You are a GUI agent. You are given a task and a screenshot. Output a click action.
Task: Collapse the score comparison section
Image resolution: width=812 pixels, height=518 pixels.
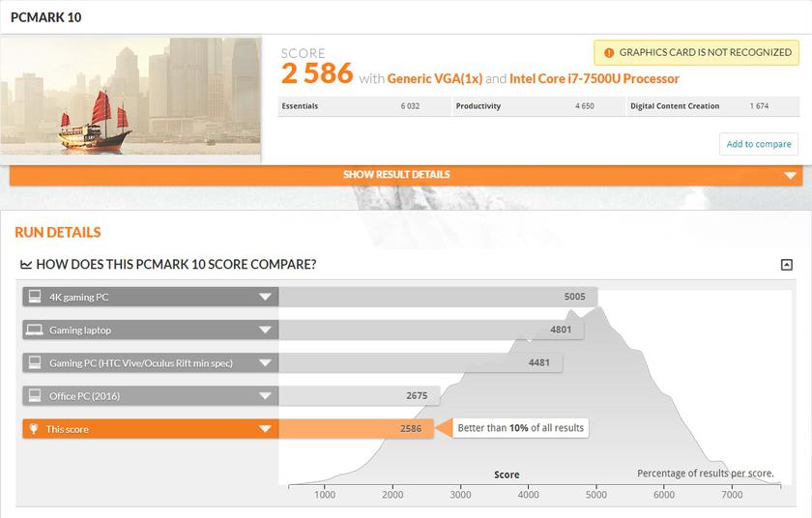[786, 265]
